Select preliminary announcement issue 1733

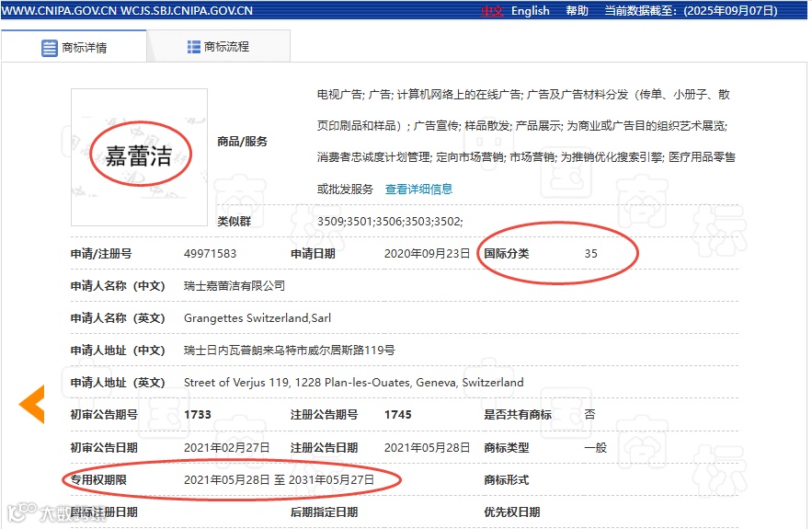(198, 415)
